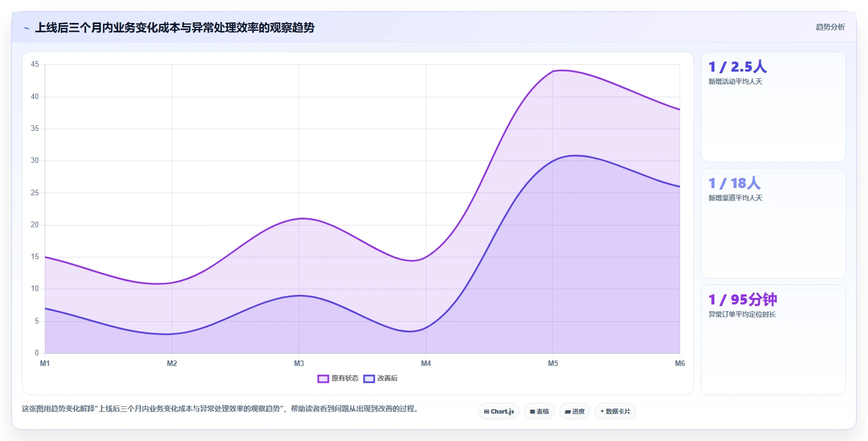Click the chart description caption text
The image size is (868, 441).
pyautogui.click(x=220, y=409)
